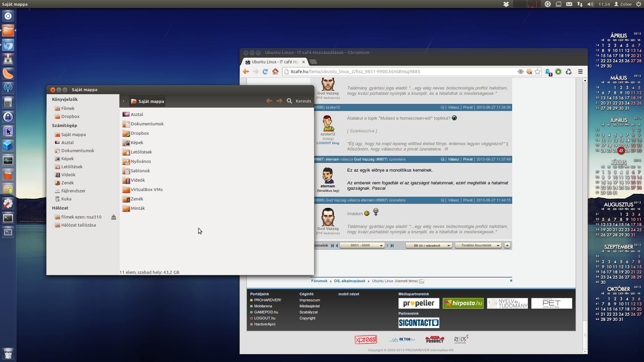Expand the További fórumlisták dropdown
Image resolution: width=644 pixels, height=362 pixels.
pyautogui.click(x=478, y=246)
